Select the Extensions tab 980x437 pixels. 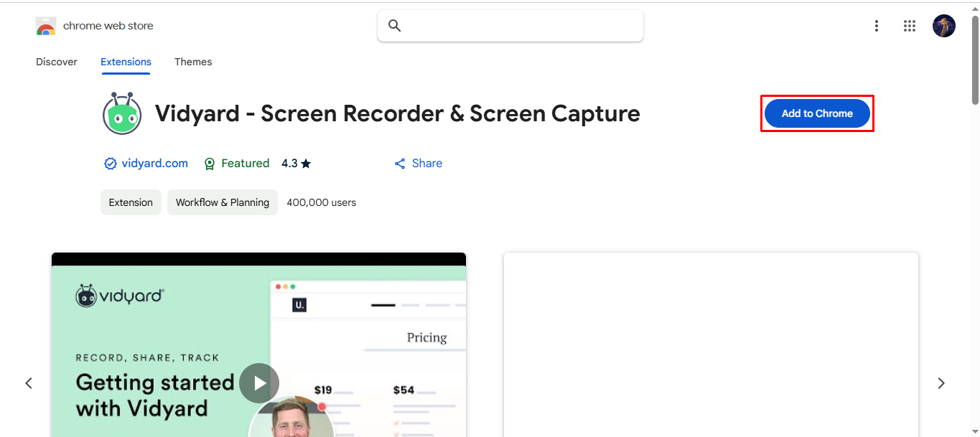[126, 62]
